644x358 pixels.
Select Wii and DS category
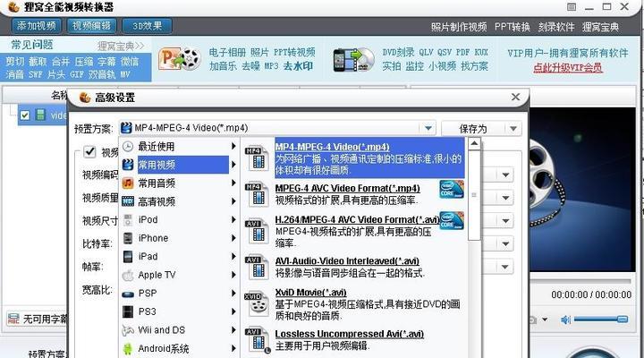pyautogui.click(x=161, y=329)
